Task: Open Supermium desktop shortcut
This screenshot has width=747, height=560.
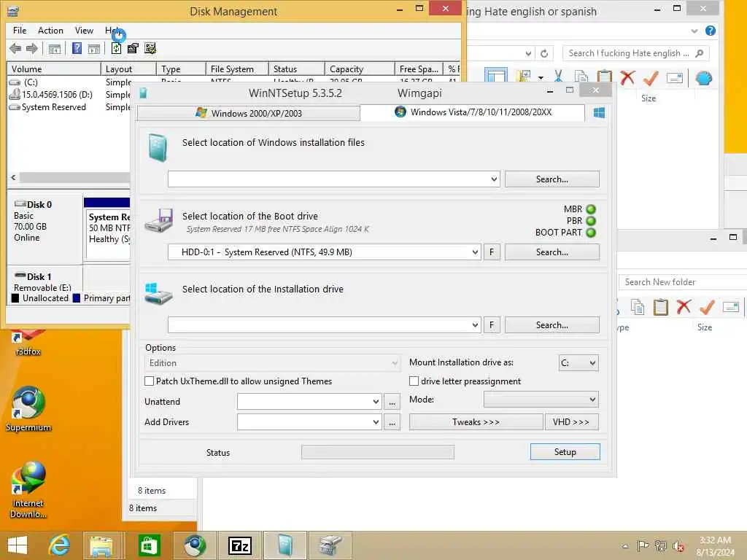Action: click(x=28, y=409)
